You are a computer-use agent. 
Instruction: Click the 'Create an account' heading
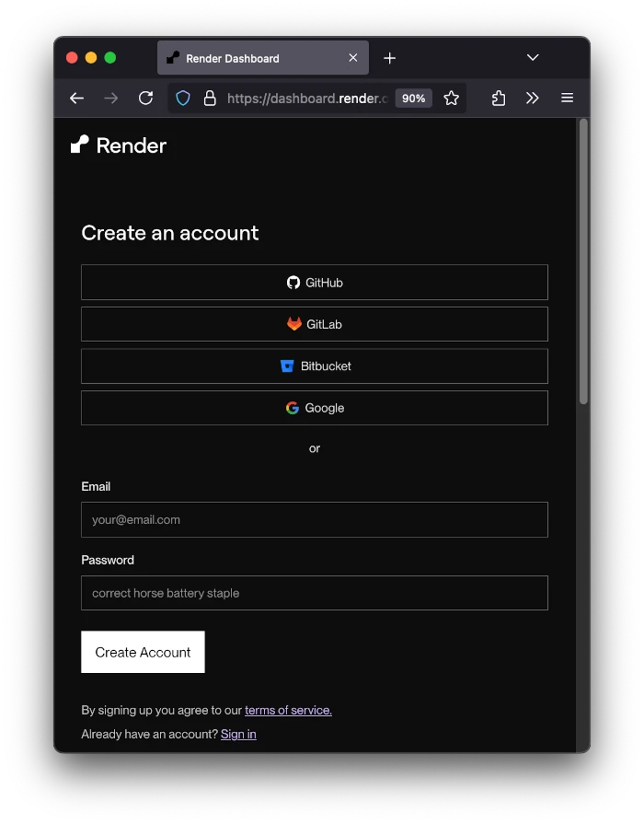(x=169, y=233)
